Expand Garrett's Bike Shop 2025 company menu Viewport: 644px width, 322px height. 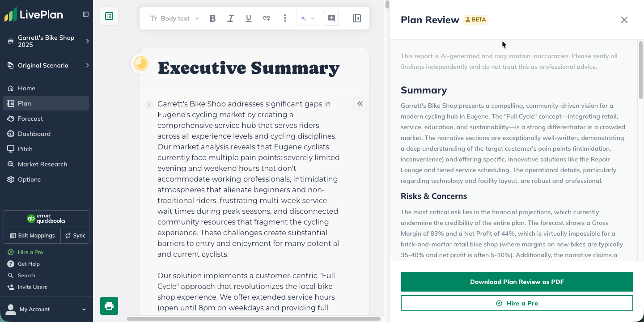pos(47,41)
